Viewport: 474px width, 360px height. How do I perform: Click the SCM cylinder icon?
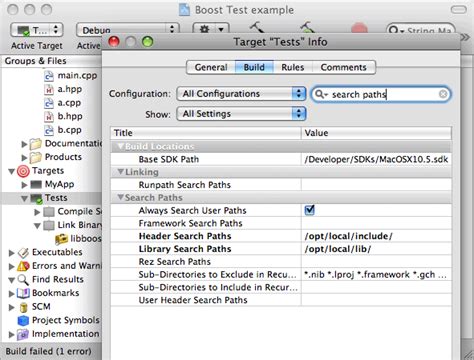pyautogui.click(x=24, y=307)
